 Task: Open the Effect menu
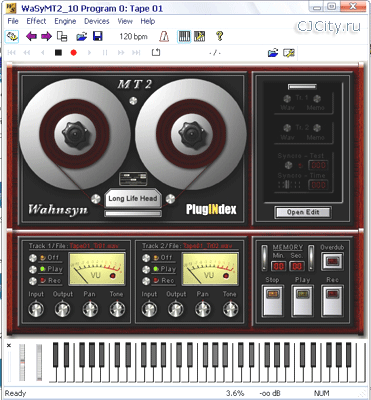tap(36, 21)
